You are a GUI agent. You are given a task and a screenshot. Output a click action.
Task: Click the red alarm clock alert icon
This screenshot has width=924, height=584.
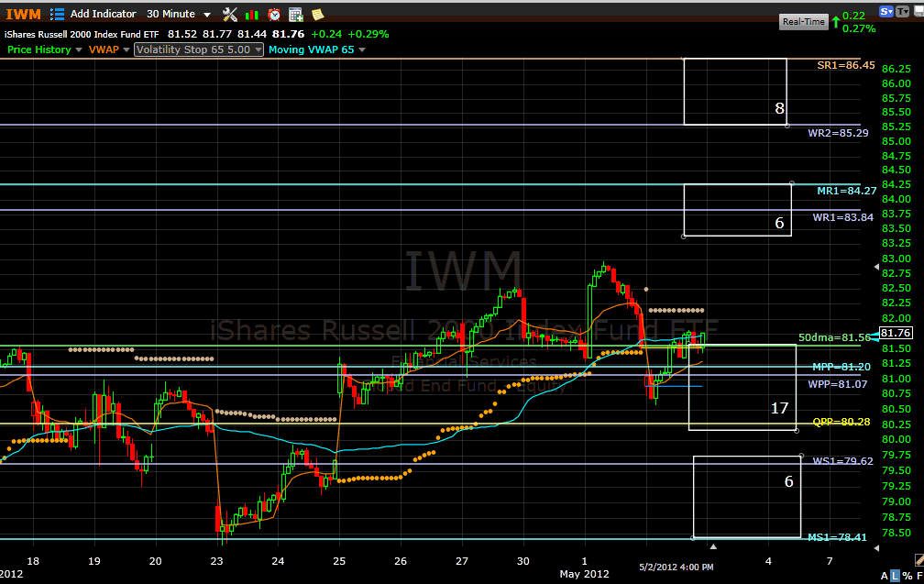[x=274, y=15]
